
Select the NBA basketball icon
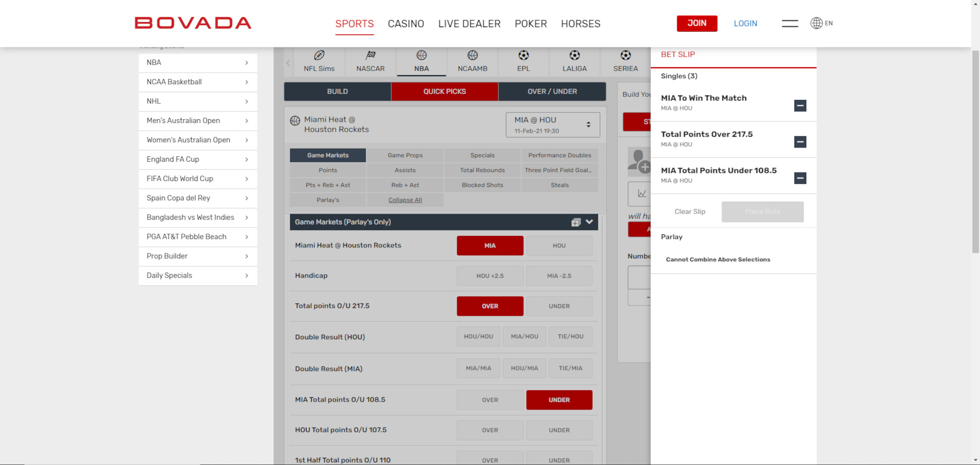(x=421, y=55)
